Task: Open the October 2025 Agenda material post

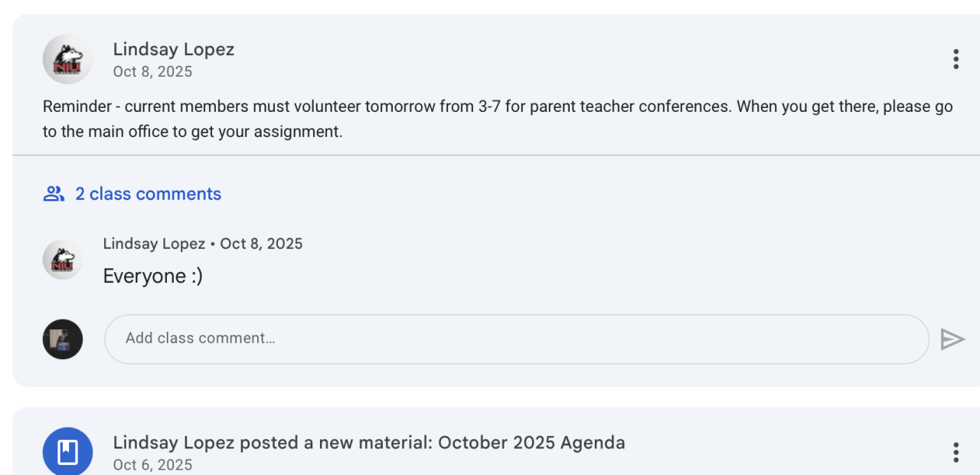Action: (x=368, y=443)
